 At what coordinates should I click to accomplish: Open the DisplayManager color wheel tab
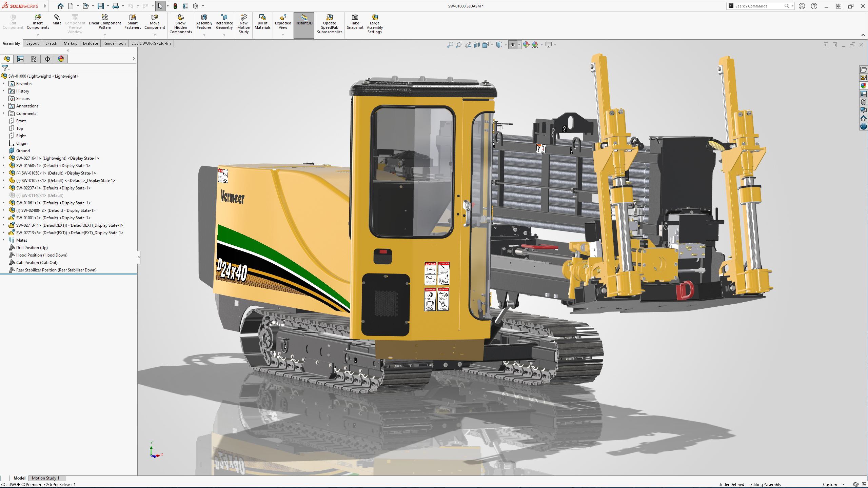tap(61, 59)
